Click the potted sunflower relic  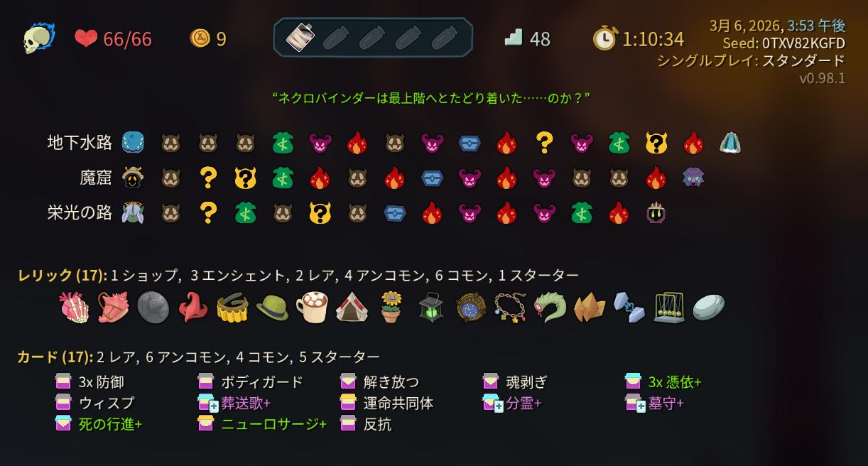pos(391,308)
